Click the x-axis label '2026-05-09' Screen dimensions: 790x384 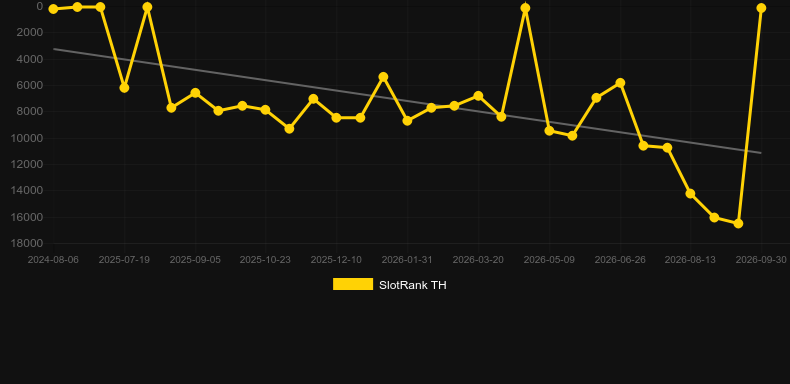pyautogui.click(x=549, y=260)
